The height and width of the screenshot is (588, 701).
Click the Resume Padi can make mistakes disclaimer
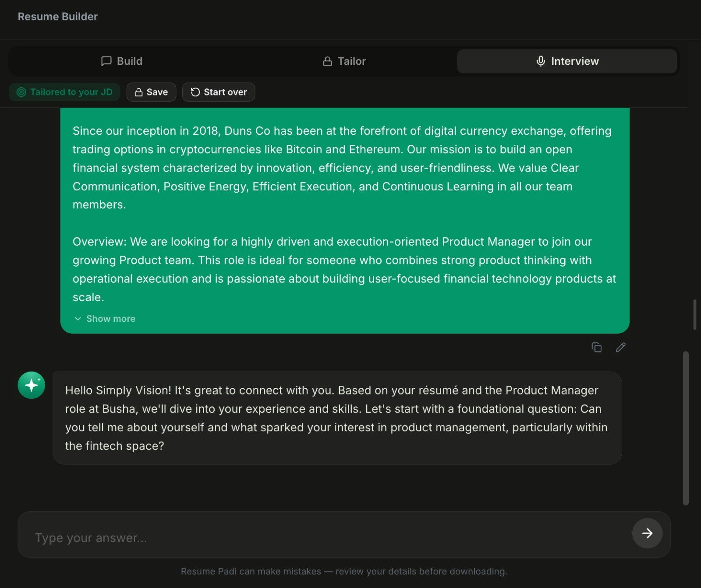coord(344,571)
